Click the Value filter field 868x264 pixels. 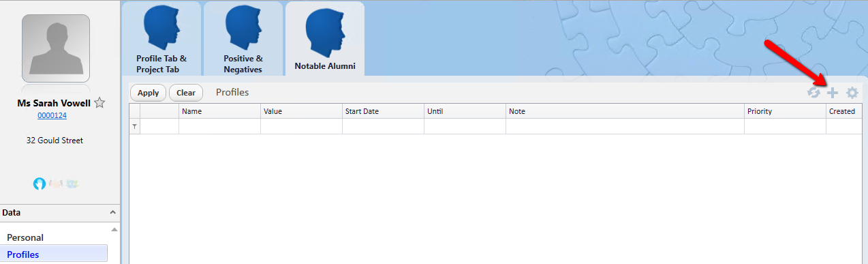tap(301, 127)
